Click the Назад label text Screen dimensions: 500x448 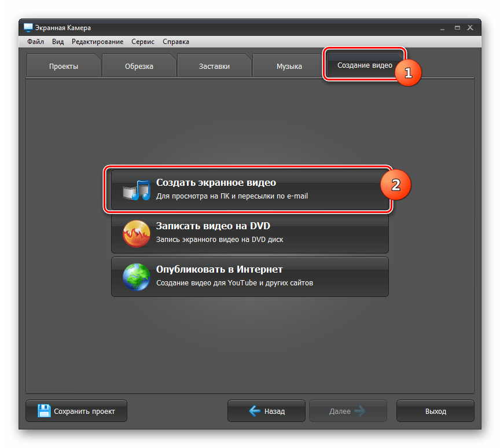pyautogui.click(x=274, y=412)
